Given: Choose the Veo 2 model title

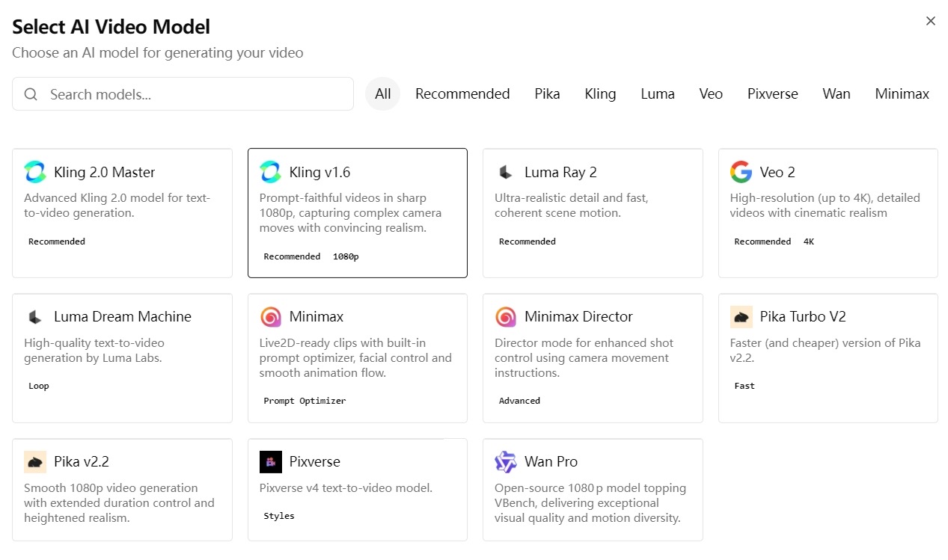Looking at the screenshot, I should point(777,172).
